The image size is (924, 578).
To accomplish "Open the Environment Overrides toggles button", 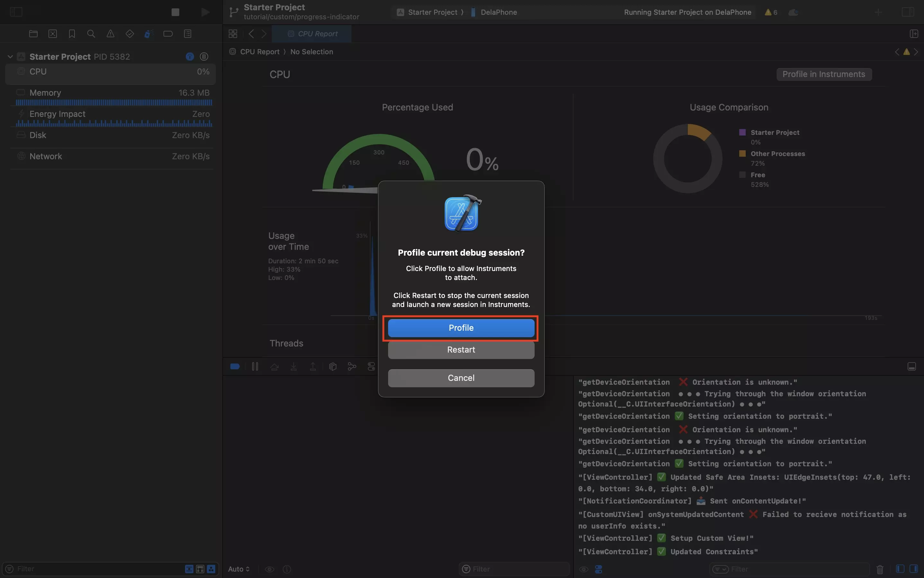I will tap(371, 367).
